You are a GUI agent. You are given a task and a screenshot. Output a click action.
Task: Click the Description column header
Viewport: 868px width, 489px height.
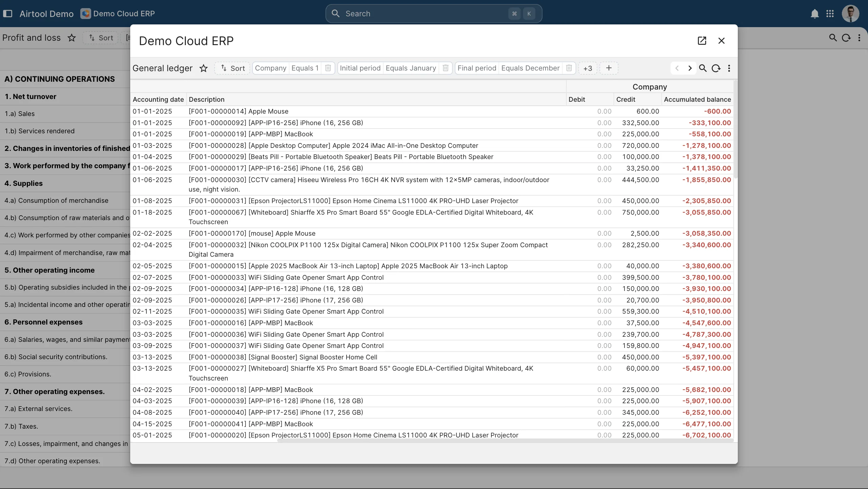pyautogui.click(x=376, y=99)
